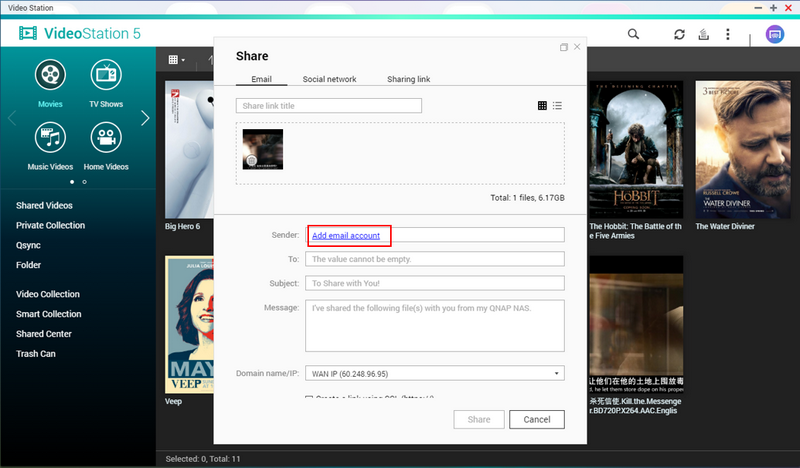This screenshot has width=800, height=468.
Task: Click the purple multimedia streaming icon
Action: [774, 34]
